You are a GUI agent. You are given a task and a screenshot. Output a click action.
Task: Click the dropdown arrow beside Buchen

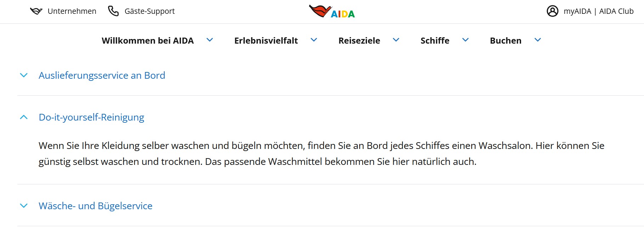point(538,40)
